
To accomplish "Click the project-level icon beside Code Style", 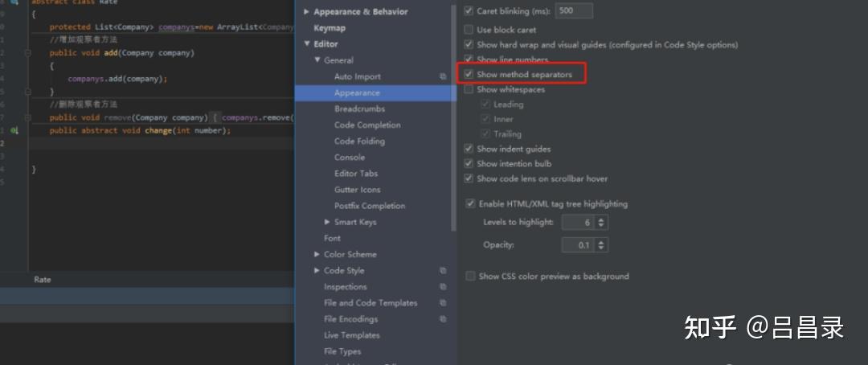I will 443,271.
